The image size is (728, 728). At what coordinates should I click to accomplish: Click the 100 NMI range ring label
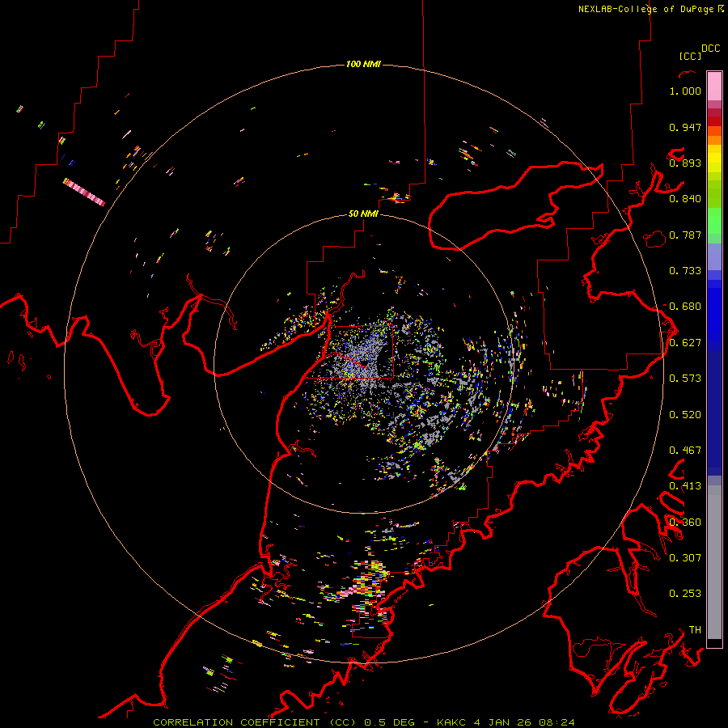[363, 64]
